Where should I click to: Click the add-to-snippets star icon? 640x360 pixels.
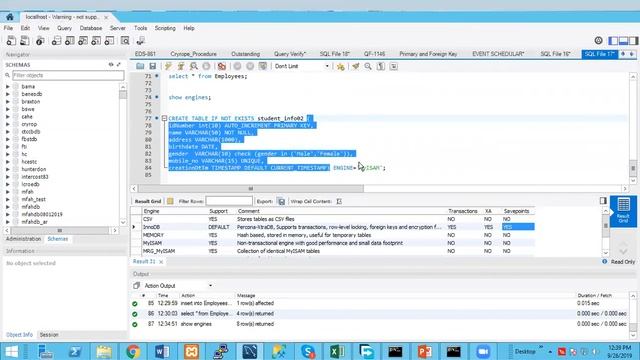[340, 66]
